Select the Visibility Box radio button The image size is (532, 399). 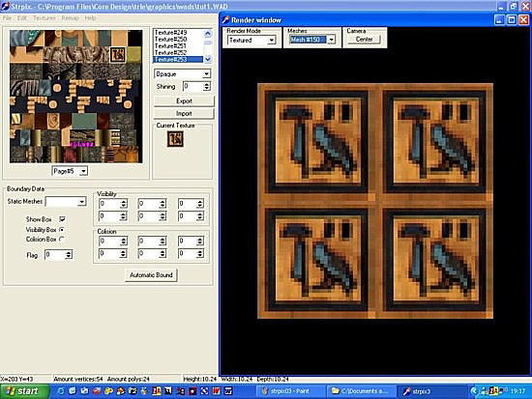click(62, 230)
